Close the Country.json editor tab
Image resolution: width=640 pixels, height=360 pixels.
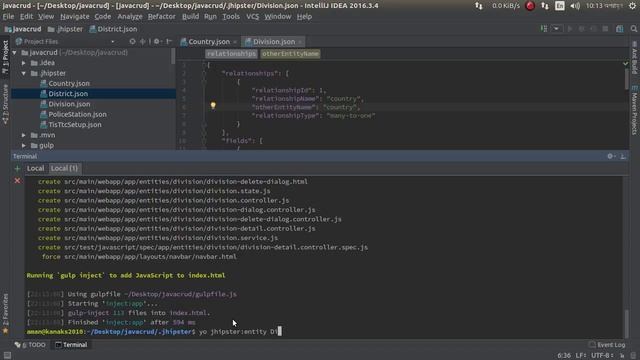click(235, 42)
